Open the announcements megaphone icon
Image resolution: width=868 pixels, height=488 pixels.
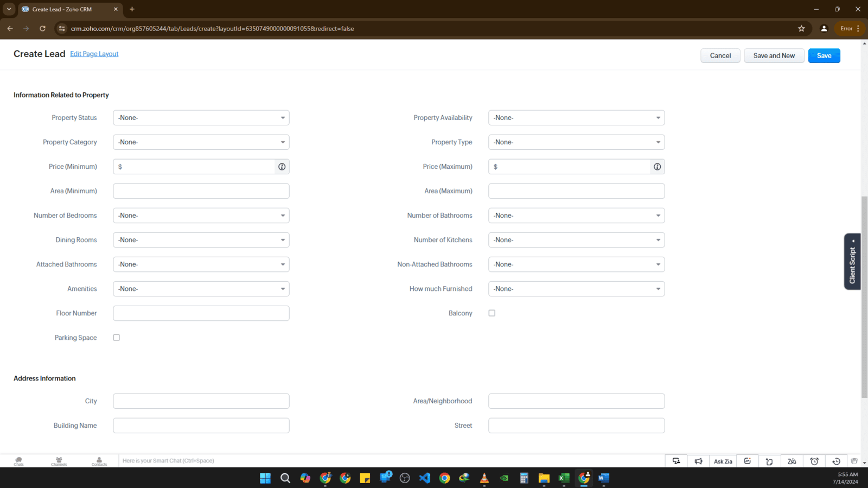(698, 461)
